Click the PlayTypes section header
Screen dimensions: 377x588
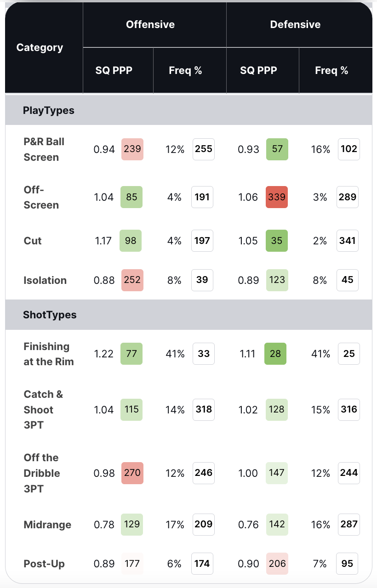coord(48,110)
